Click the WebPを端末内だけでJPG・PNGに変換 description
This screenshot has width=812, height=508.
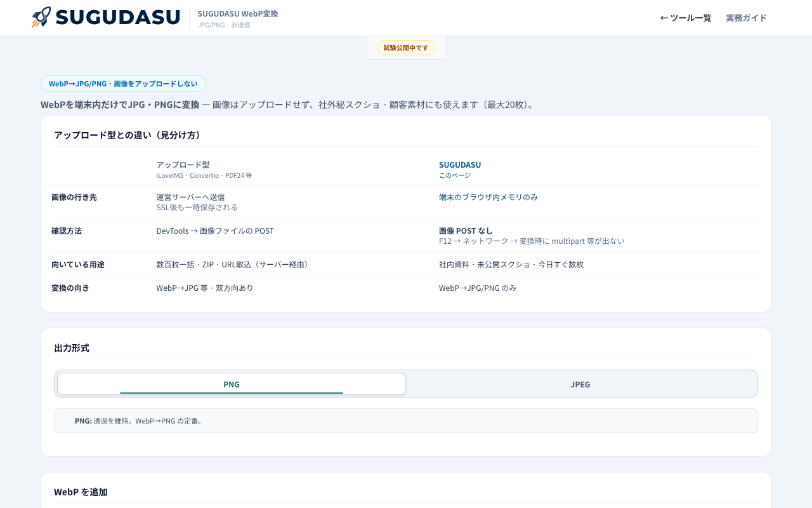point(289,104)
